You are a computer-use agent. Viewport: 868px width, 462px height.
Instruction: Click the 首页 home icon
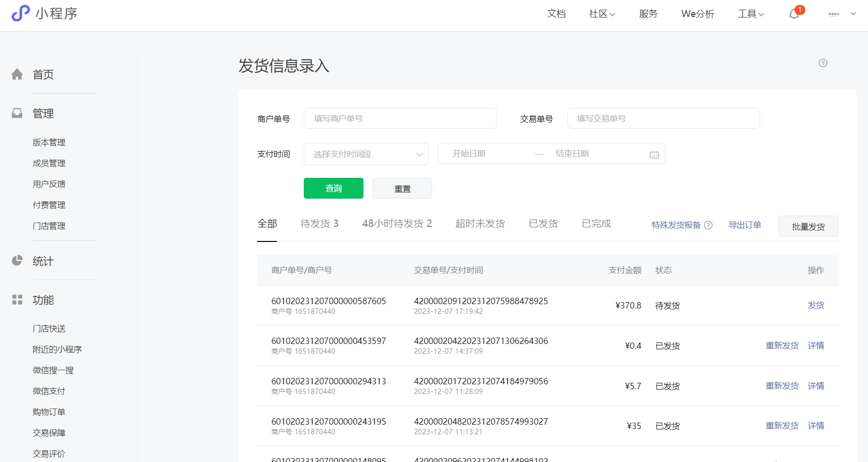[17, 74]
